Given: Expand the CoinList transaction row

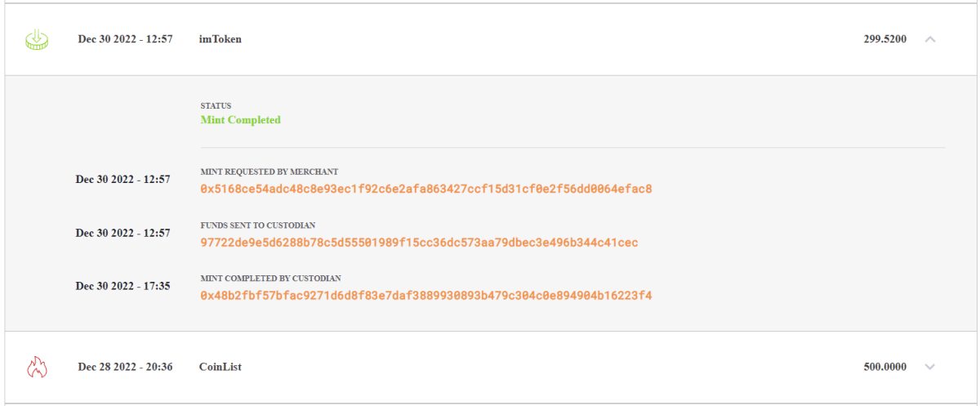Looking at the screenshot, I should (929, 368).
